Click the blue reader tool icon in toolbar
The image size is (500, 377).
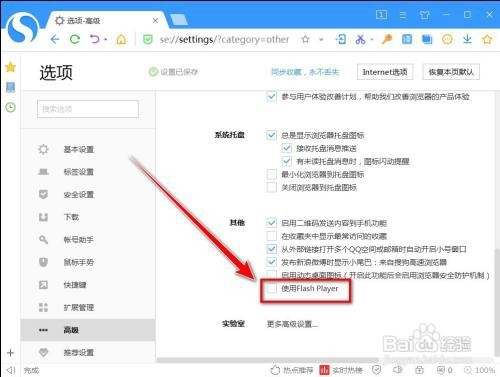(x=407, y=40)
